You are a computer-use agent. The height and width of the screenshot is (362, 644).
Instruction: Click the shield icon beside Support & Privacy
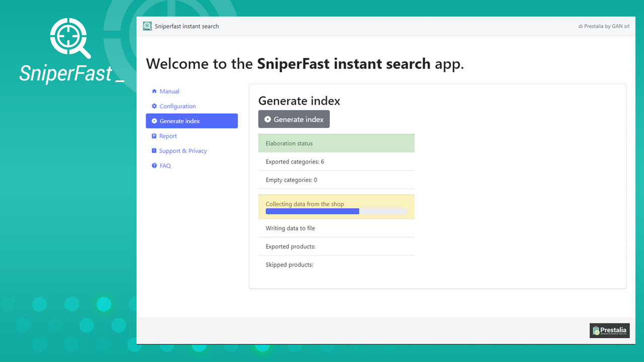[x=153, y=151]
